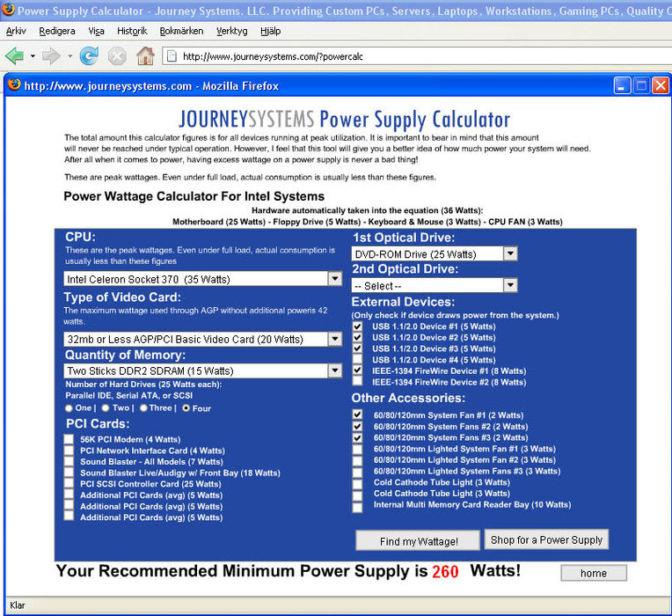Check Internal Multi Memory Card Reader Bay

357,508
